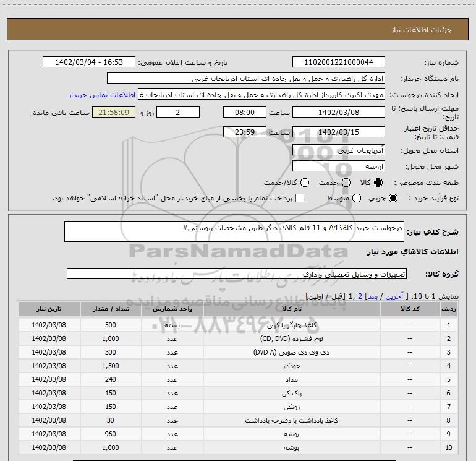
Task: Click the price validity date 1402/03/15 field
Action: [339, 132]
